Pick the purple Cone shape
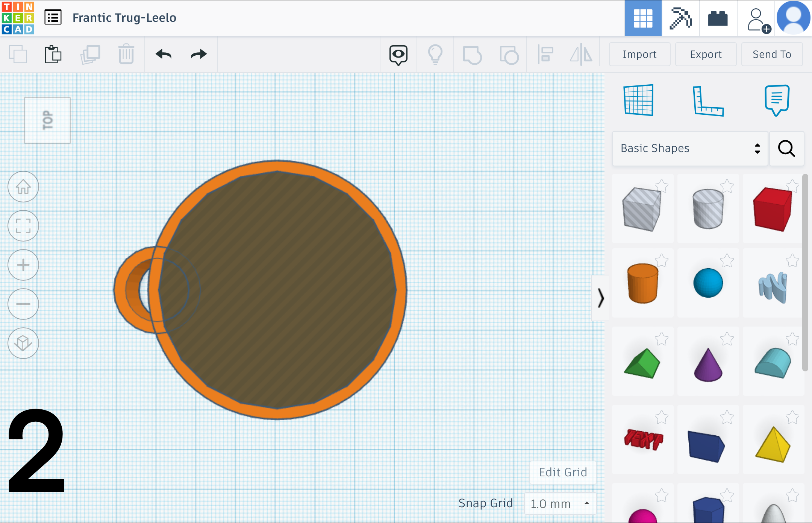This screenshot has width=812, height=523. [708, 364]
